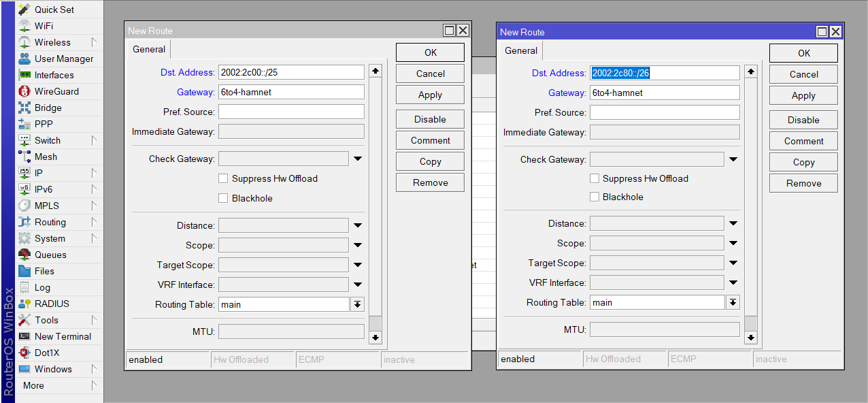Open Routing Table dropdown in right window

[733, 302]
